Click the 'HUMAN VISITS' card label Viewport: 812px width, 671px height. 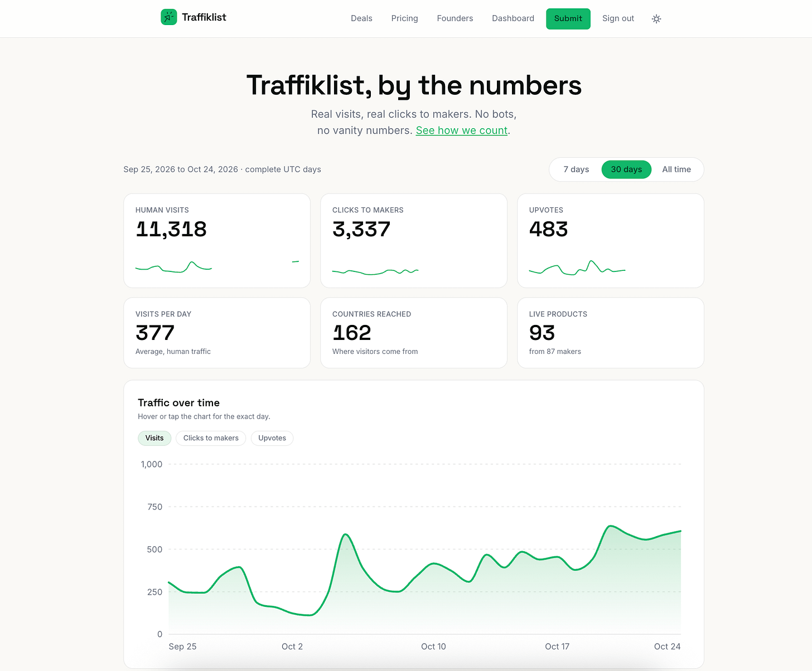(162, 210)
